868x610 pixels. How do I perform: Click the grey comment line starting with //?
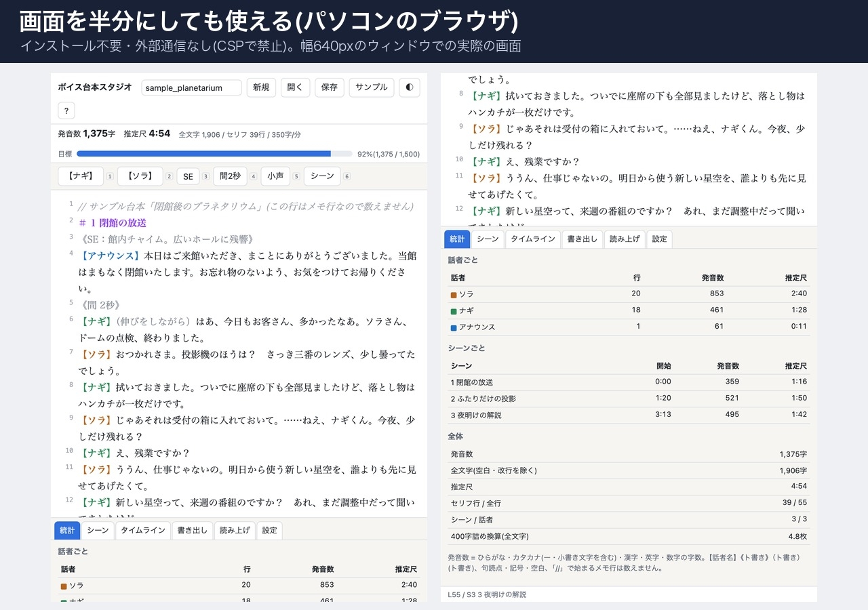pos(245,206)
